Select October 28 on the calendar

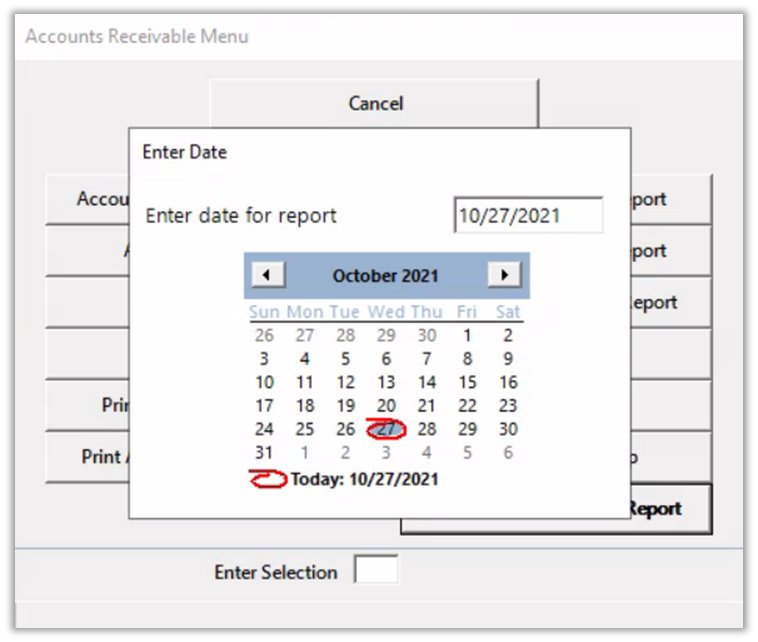pos(427,429)
